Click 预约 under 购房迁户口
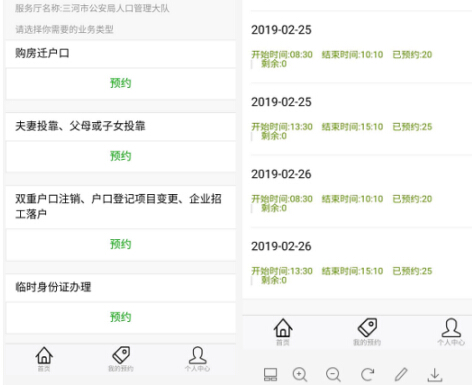Viewport: 472px width, 387px height. pos(121,83)
